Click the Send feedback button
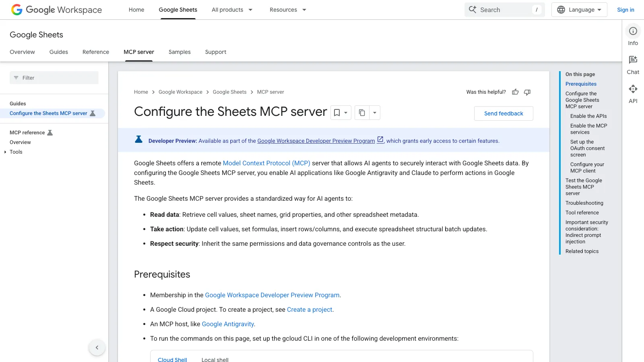Image resolution: width=644 pixels, height=362 pixels. [504, 113]
